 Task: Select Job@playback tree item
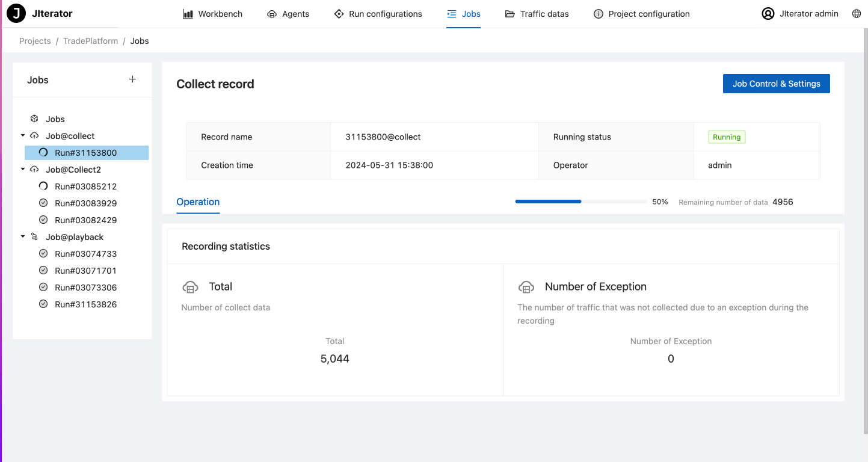click(x=75, y=237)
